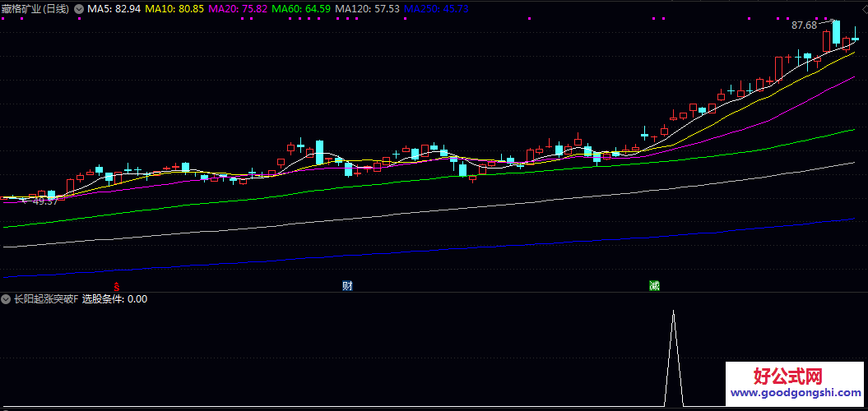The height and width of the screenshot is (411, 868).
Task: Click the red dollar event marker
Action: [x=118, y=286]
